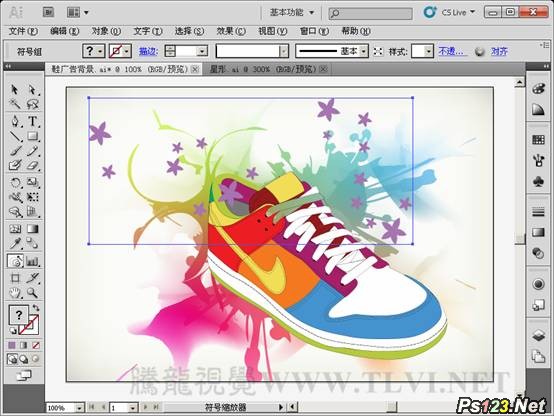554x416 pixels.
Task: Select the Type tool
Action: click(x=32, y=121)
